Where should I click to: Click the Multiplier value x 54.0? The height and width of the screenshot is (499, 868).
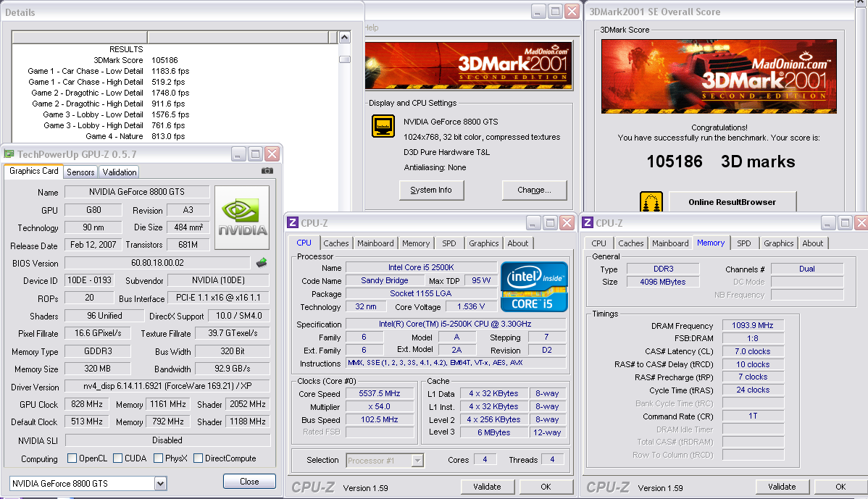[379, 406]
